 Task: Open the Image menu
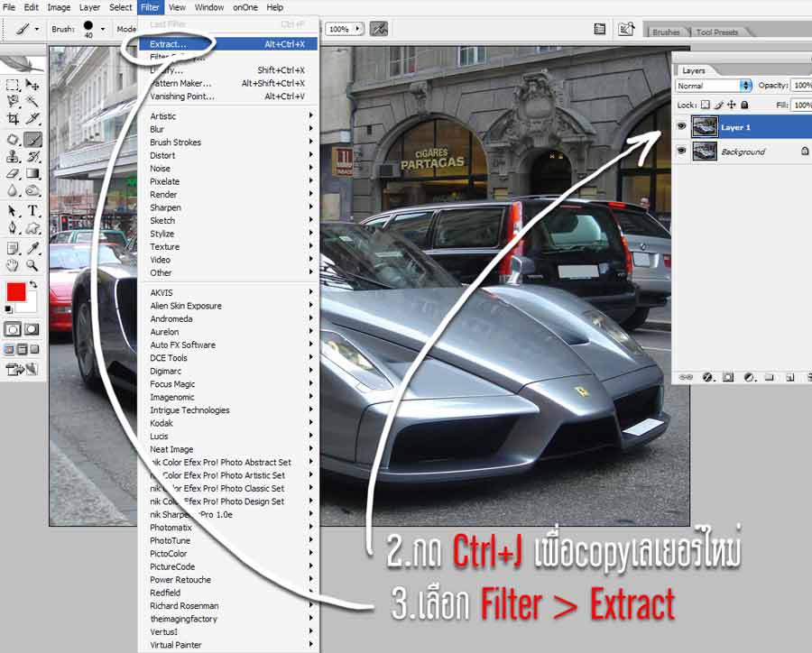click(x=59, y=7)
